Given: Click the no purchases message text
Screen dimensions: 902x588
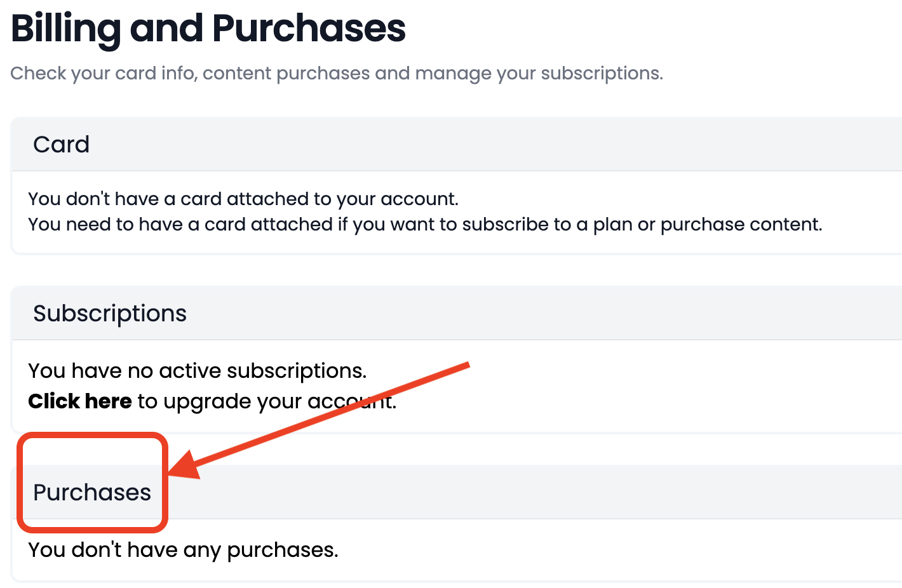Looking at the screenshot, I should [183, 549].
